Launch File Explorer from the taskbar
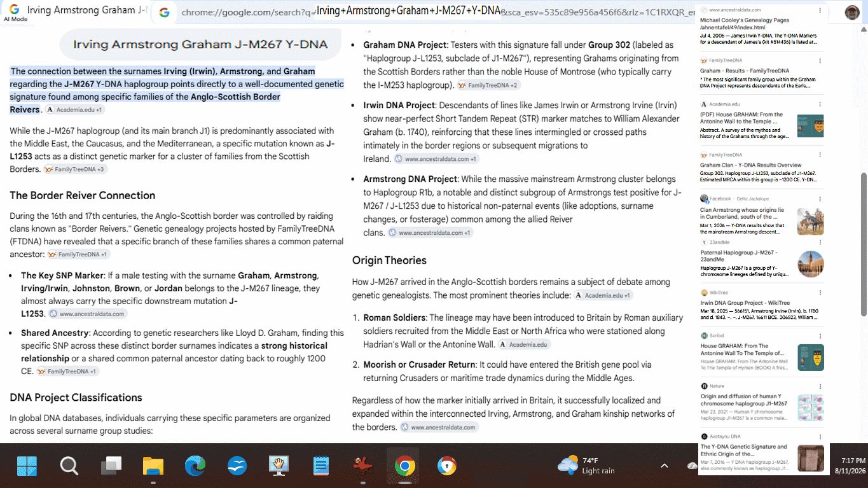 (x=153, y=466)
